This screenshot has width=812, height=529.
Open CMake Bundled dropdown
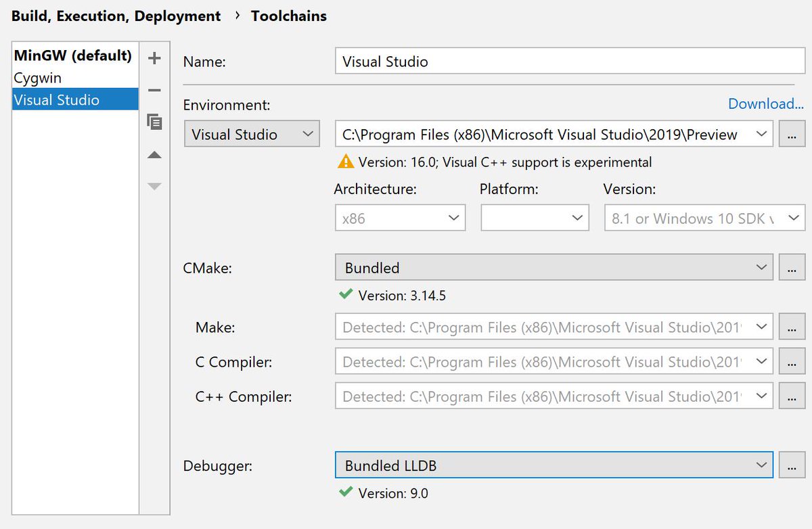tap(554, 267)
